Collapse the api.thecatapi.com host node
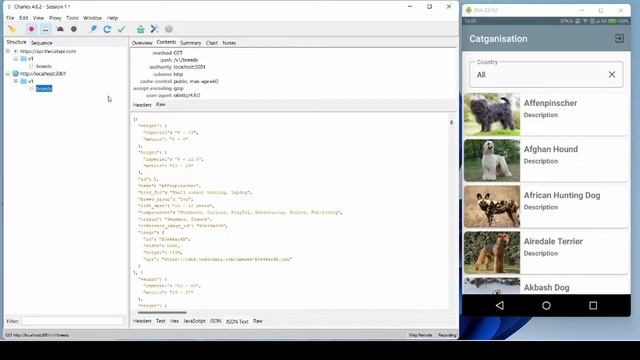The width and height of the screenshot is (640, 360). (8, 51)
